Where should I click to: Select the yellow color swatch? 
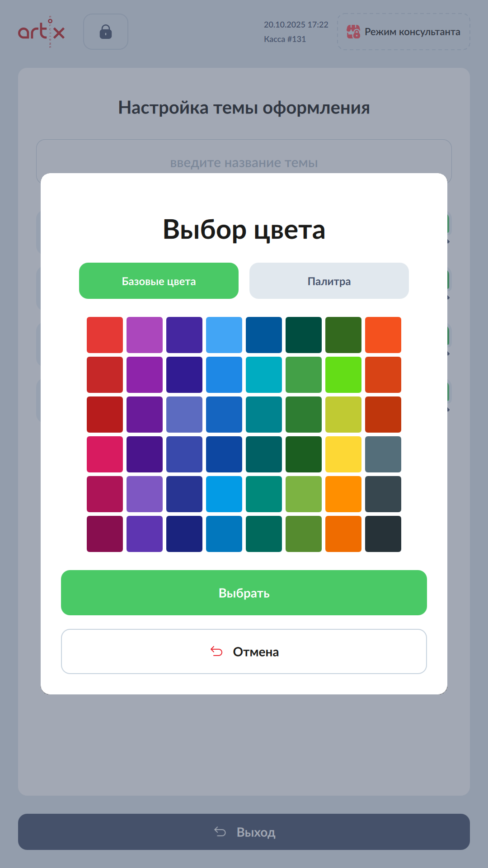click(x=343, y=454)
